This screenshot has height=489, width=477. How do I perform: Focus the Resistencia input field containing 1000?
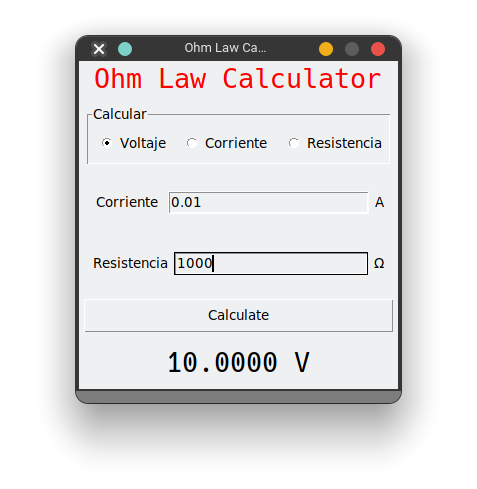(x=271, y=263)
